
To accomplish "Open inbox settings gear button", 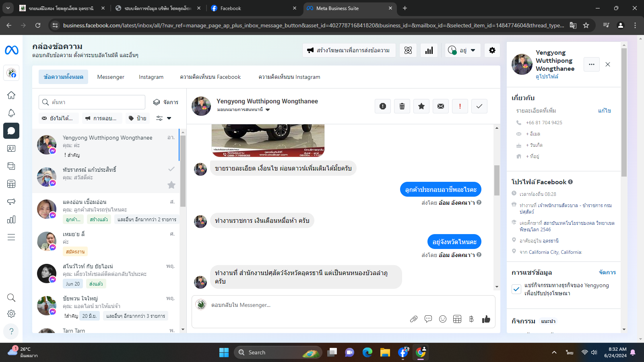I will (x=492, y=50).
